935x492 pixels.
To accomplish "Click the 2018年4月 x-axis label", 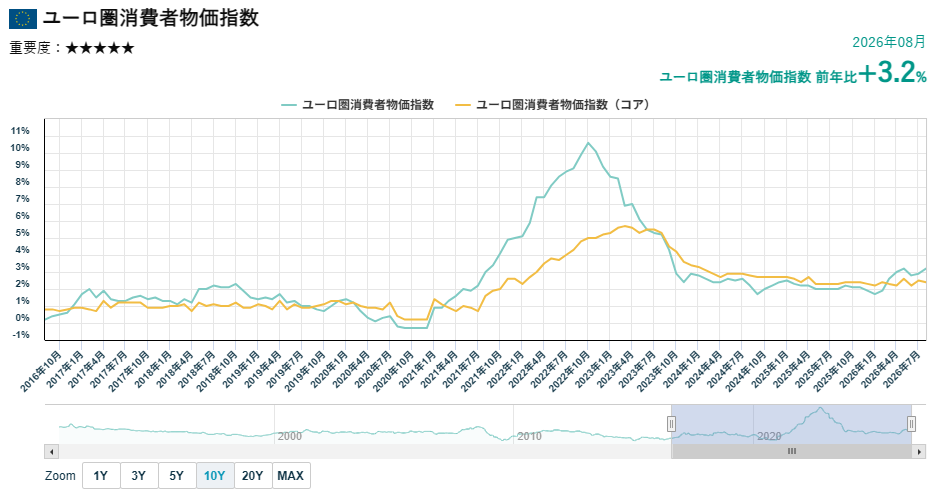I will pyautogui.click(x=177, y=370).
